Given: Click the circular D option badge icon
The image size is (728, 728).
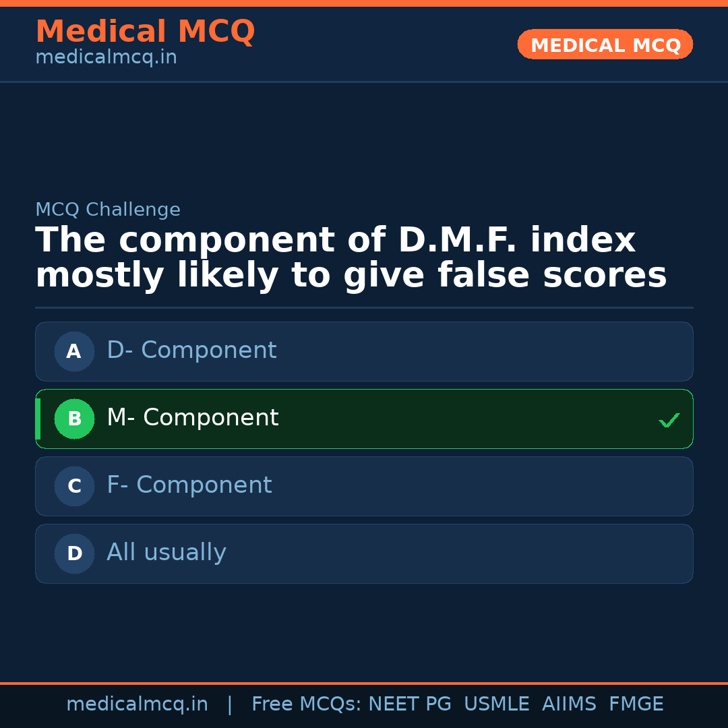Looking at the screenshot, I should coord(74,553).
